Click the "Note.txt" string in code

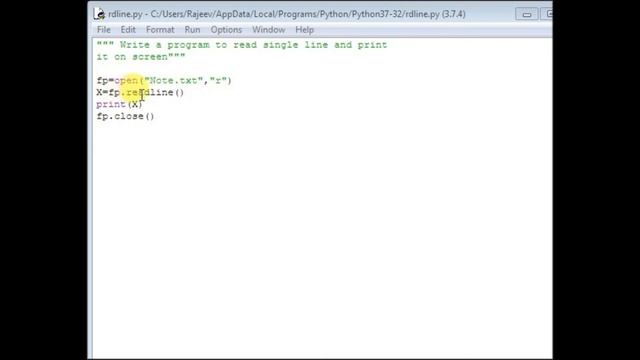pyautogui.click(x=173, y=80)
